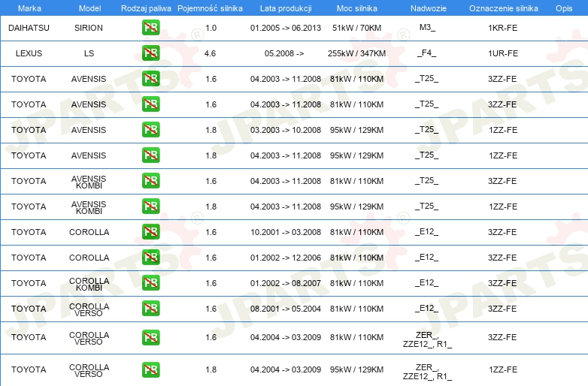Image resolution: width=588 pixels, height=386 pixels.
Task: Click 81kW / 110KM in the Corolla Kombi row
Action: [356, 283]
